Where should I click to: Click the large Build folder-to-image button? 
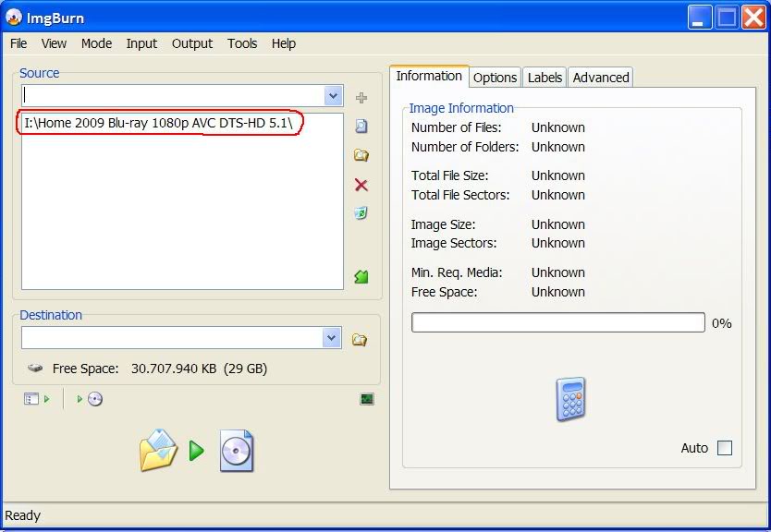(196, 451)
